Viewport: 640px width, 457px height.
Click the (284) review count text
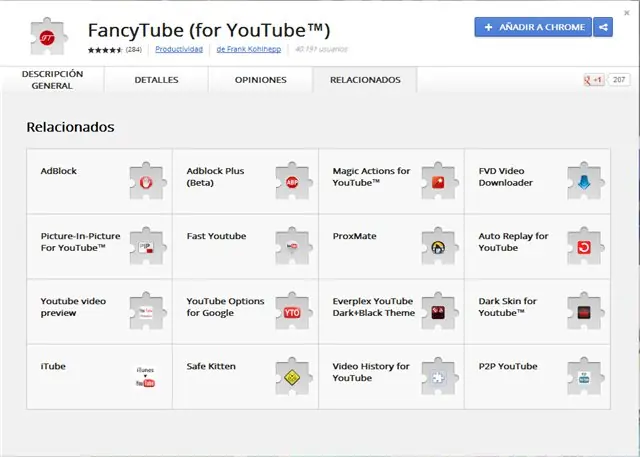tap(133, 50)
